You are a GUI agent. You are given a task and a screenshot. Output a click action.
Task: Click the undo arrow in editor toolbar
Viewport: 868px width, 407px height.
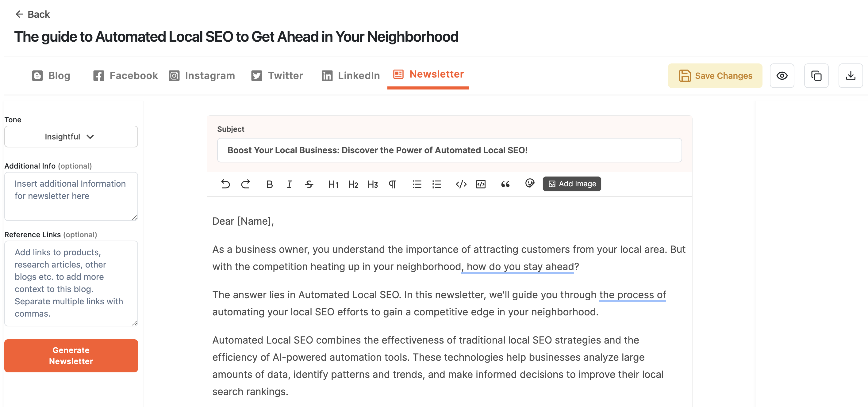tap(225, 184)
